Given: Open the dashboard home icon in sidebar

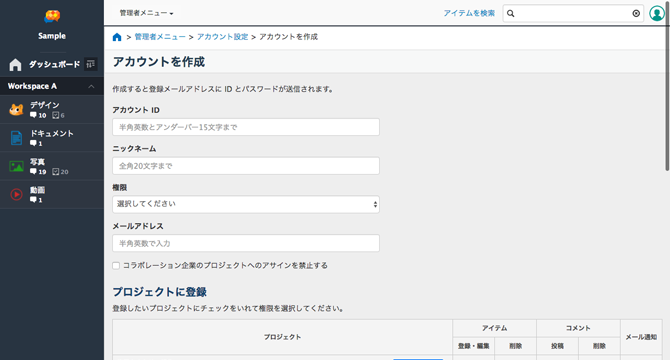Looking at the screenshot, I should [15, 64].
